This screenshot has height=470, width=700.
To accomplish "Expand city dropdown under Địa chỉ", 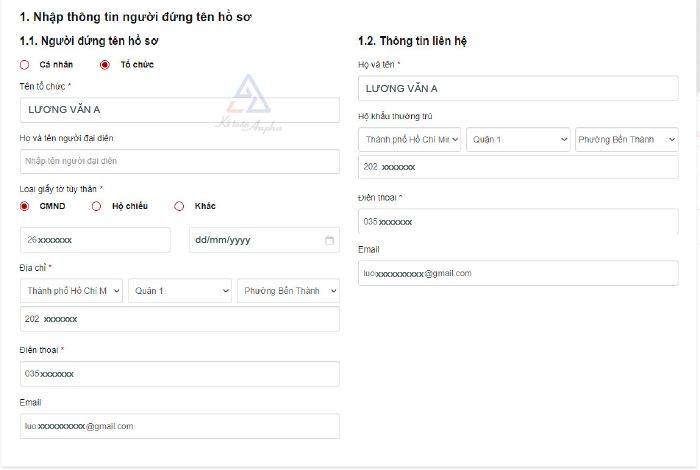I will [x=72, y=291].
